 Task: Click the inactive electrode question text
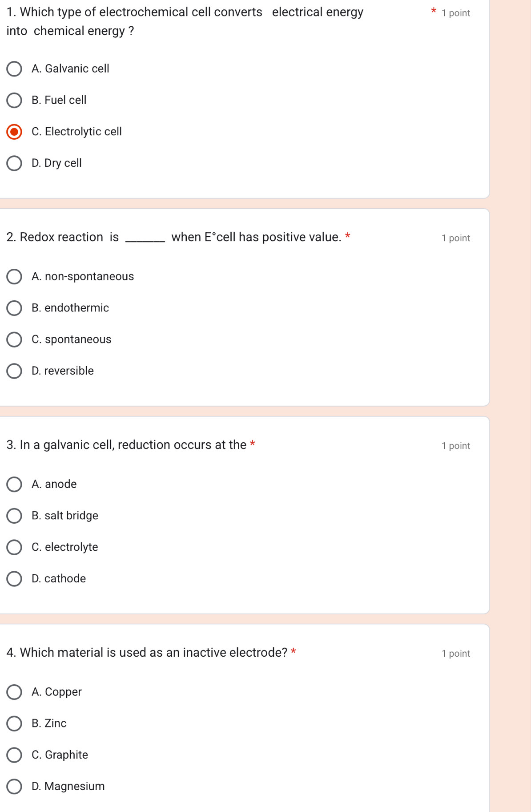[147, 653]
